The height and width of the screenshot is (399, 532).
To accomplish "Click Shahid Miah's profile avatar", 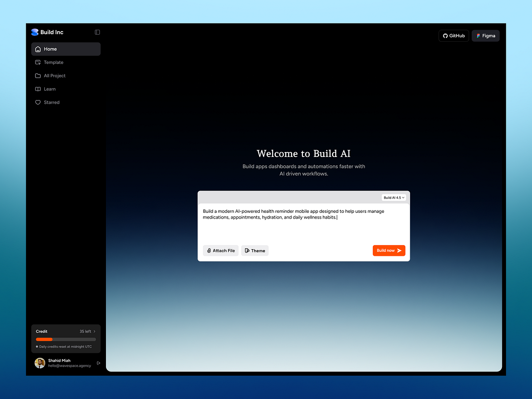I will coord(39,363).
